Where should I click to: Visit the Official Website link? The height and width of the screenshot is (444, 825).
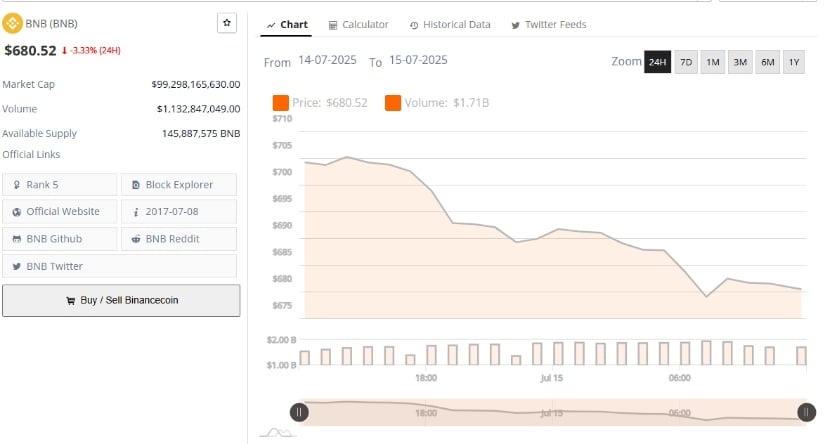tap(59, 211)
